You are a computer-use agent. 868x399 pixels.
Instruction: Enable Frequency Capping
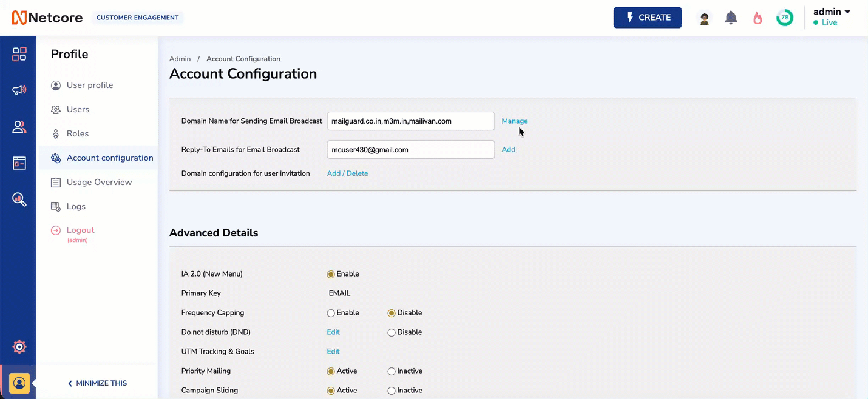[x=330, y=312]
